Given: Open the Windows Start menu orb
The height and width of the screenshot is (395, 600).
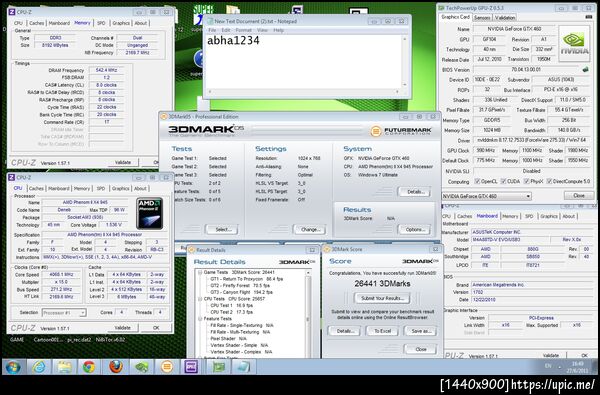Looking at the screenshot, I should click(13, 367).
